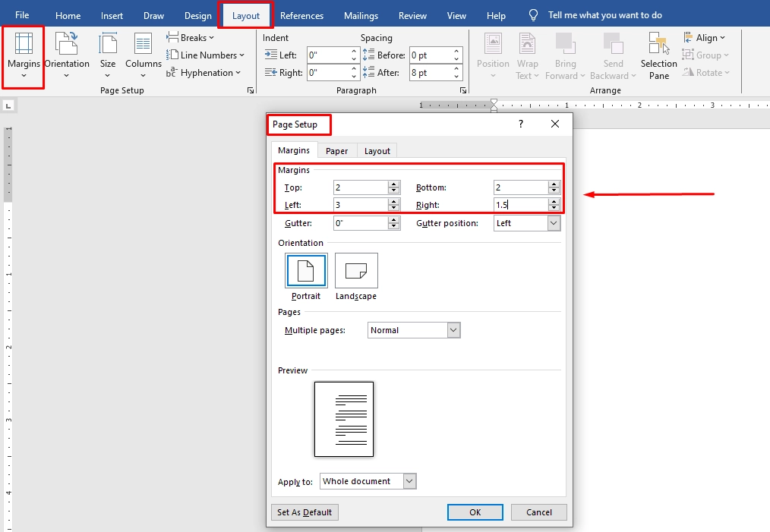770x532 pixels.
Task: Click the Page Setup dialog launcher arrow
Action: (x=251, y=90)
